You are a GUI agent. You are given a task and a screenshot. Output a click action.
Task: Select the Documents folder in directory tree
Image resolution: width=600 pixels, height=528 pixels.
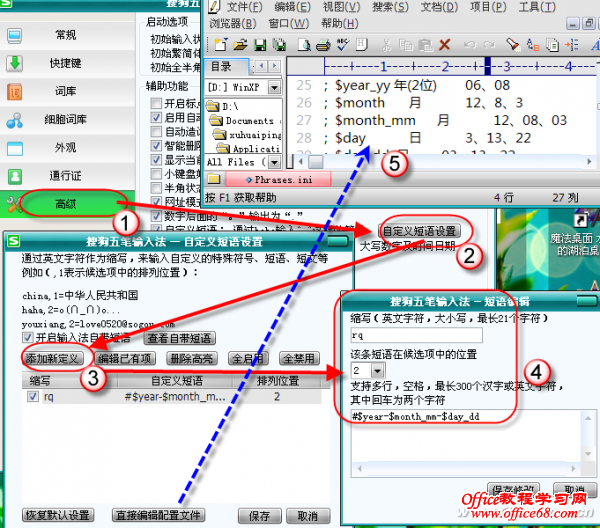point(243,121)
